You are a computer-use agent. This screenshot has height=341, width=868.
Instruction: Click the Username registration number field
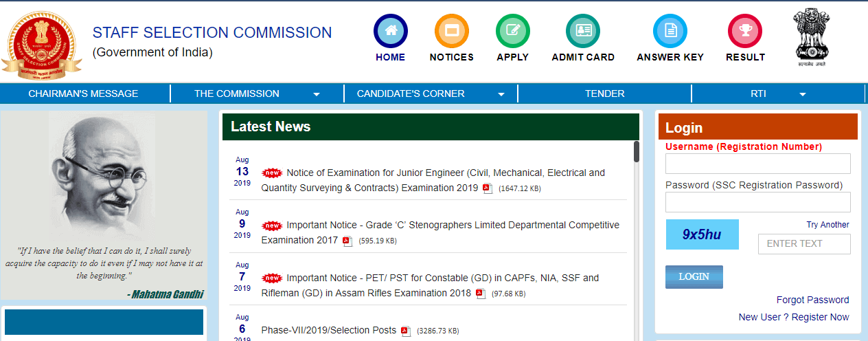tap(757, 164)
